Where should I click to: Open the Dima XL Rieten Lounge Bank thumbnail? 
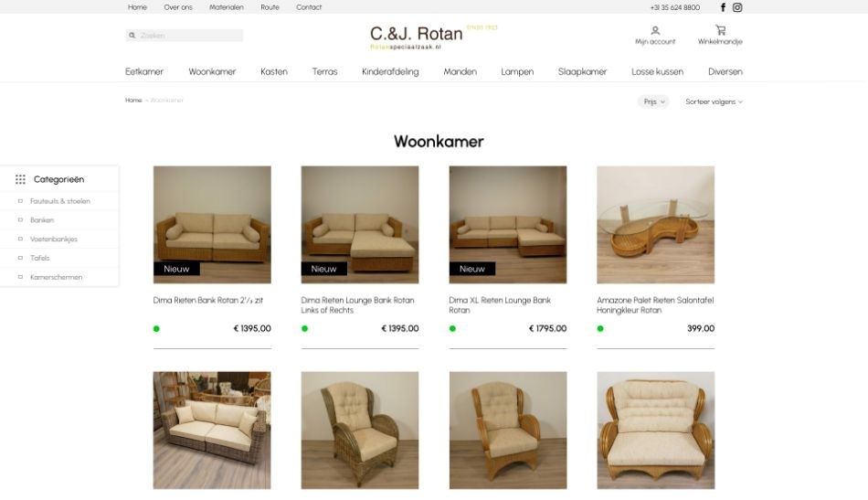pyautogui.click(x=508, y=225)
